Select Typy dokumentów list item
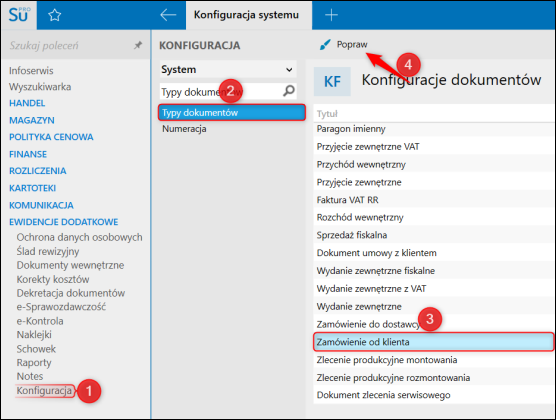The width and height of the screenshot is (556, 420). coord(232,112)
